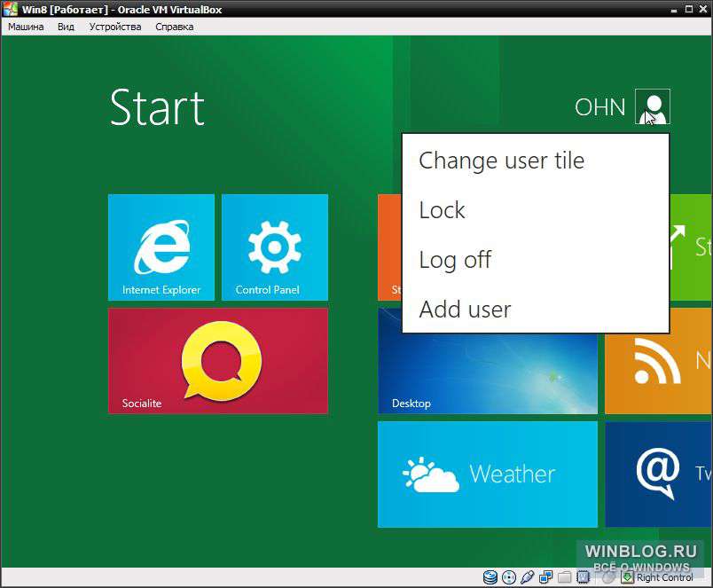This screenshot has height=588, width=713.
Task: Open the Desktop tile
Action: pos(488,373)
